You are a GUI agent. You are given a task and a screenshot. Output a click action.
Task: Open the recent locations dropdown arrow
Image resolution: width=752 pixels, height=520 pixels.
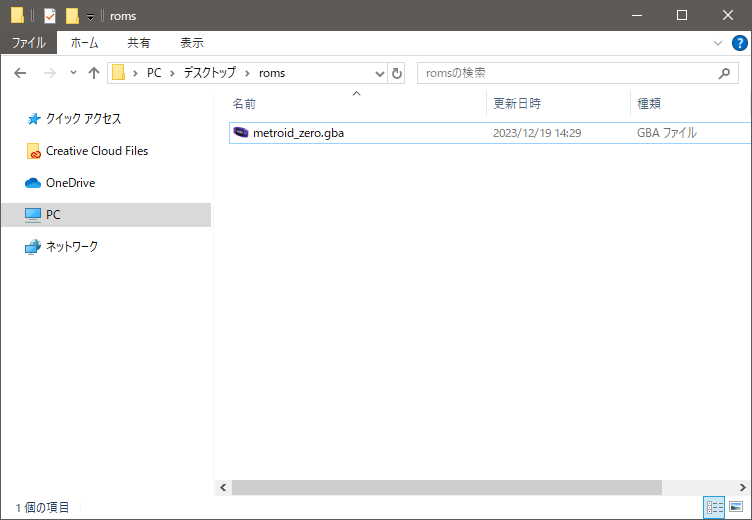coord(73,73)
